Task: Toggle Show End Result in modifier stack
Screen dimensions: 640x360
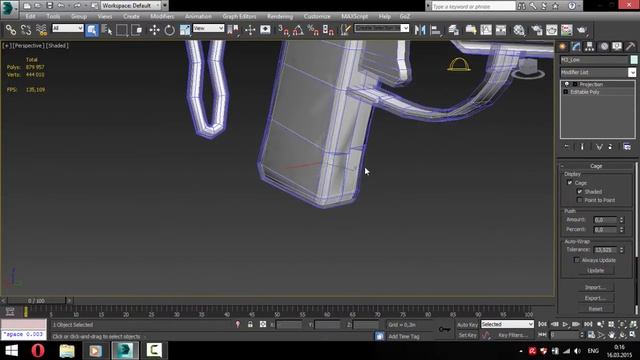Action: point(582,147)
